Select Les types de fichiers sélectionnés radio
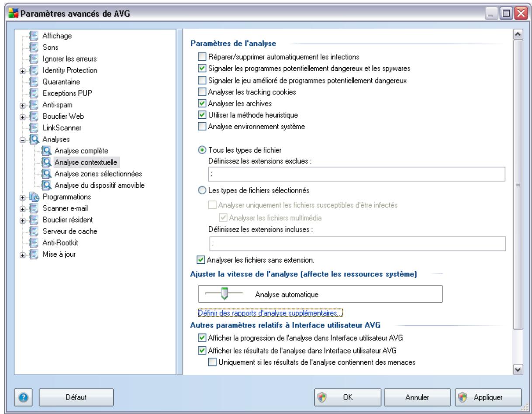The width and height of the screenshot is (532, 414). pyautogui.click(x=201, y=190)
